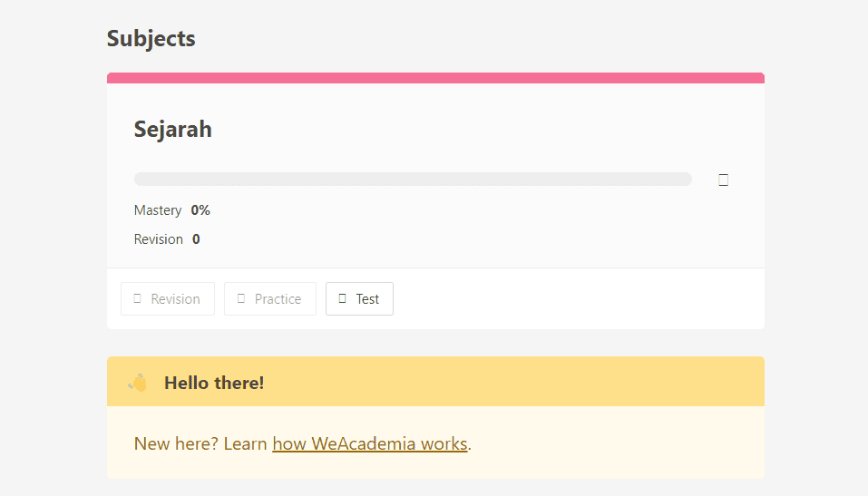
Task: Click the 0% mastery value
Action: tap(200, 210)
